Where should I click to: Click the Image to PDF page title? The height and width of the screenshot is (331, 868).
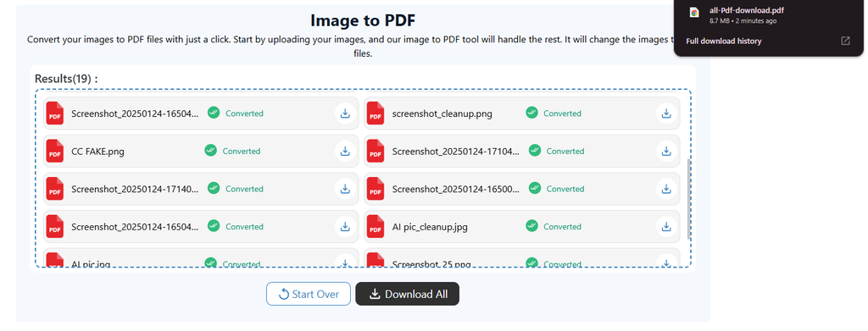[363, 20]
